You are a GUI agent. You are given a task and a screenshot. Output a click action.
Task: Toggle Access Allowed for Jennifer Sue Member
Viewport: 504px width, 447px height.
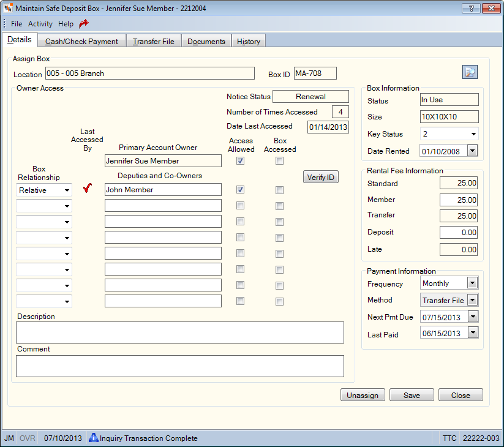click(x=240, y=161)
